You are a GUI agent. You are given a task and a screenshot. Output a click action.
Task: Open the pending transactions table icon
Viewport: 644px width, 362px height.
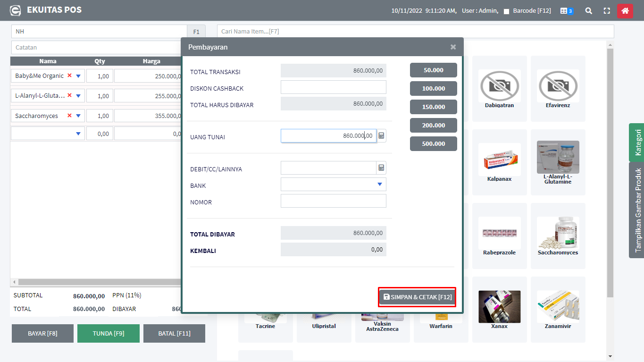click(566, 11)
